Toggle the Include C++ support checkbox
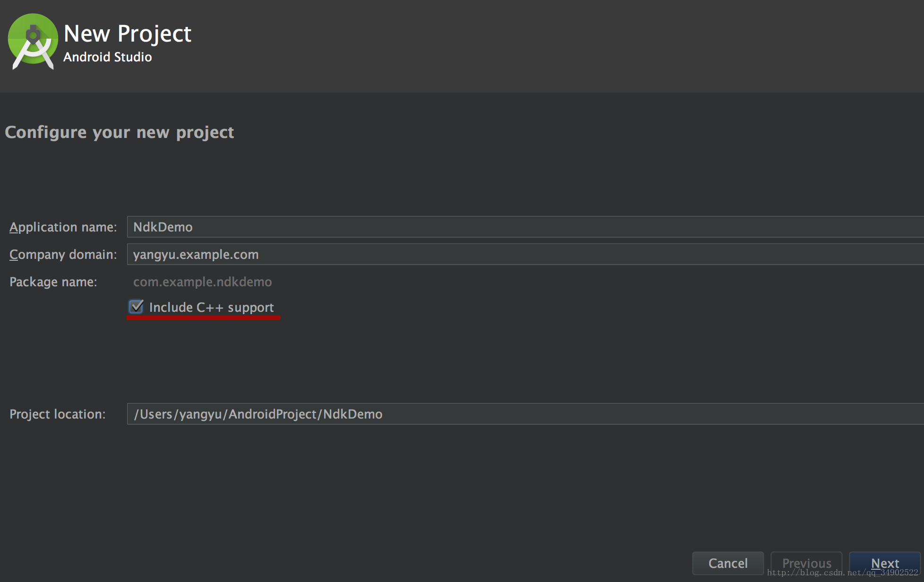 click(136, 307)
